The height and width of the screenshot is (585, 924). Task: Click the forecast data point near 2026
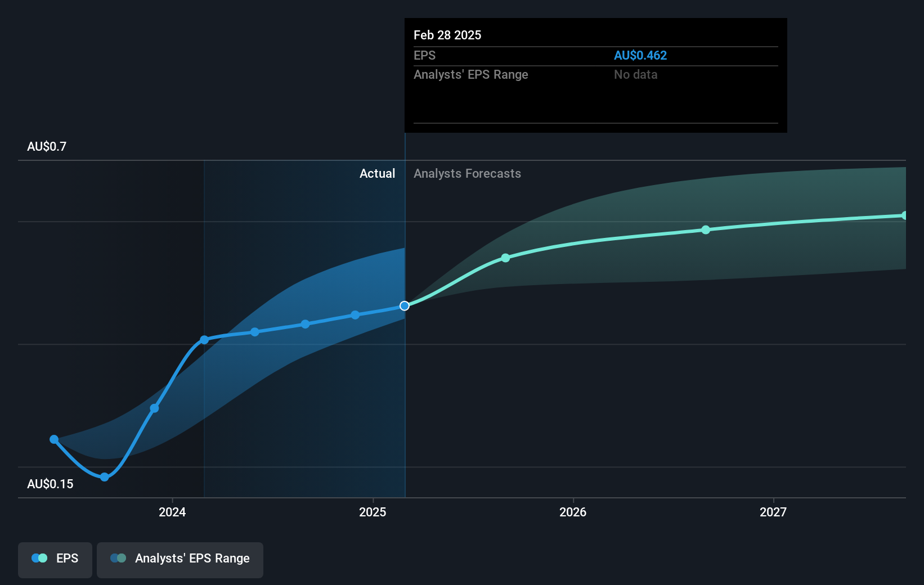(x=505, y=258)
